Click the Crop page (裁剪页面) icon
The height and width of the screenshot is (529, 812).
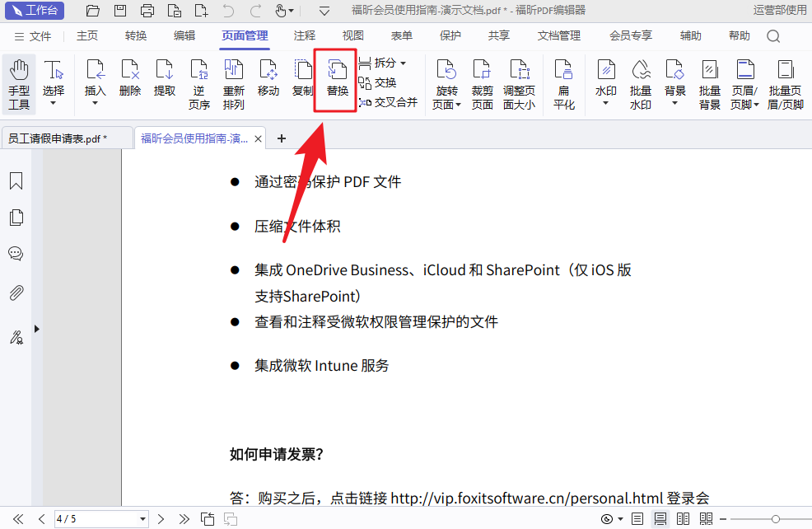[483, 83]
